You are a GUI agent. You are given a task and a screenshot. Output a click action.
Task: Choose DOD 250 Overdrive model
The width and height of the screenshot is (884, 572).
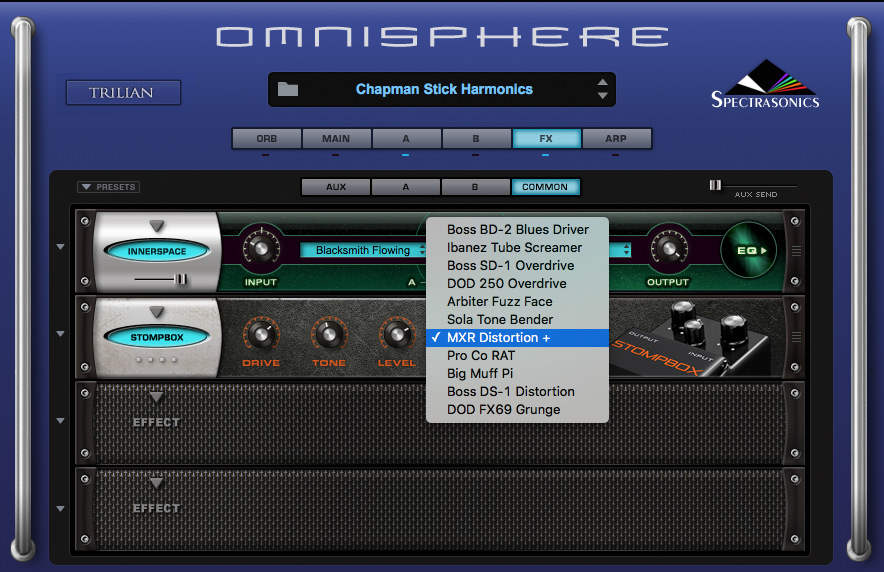tap(518, 283)
